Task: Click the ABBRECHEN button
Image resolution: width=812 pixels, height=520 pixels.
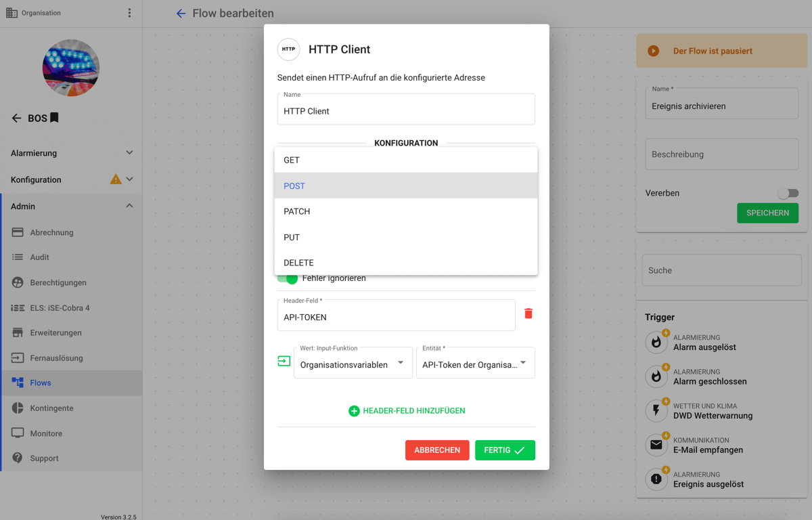Action: pyautogui.click(x=437, y=450)
